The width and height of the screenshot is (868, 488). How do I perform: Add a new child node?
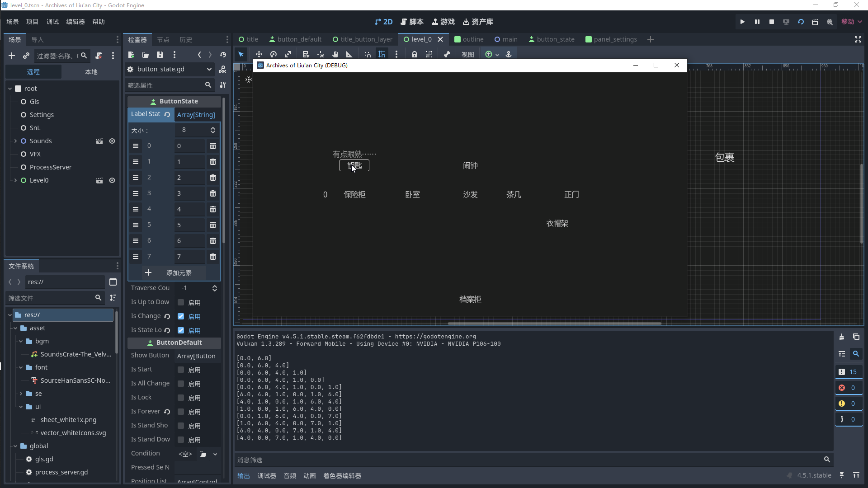click(12, 56)
